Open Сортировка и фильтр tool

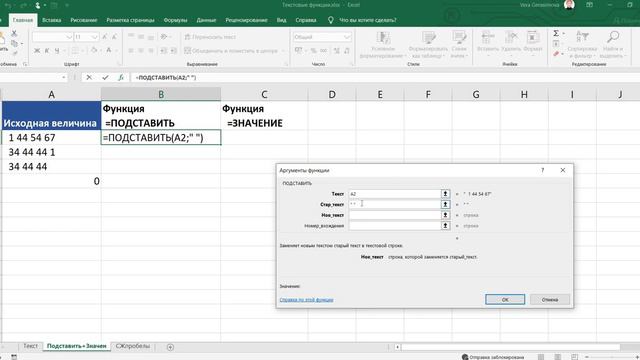tap(582, 44)
